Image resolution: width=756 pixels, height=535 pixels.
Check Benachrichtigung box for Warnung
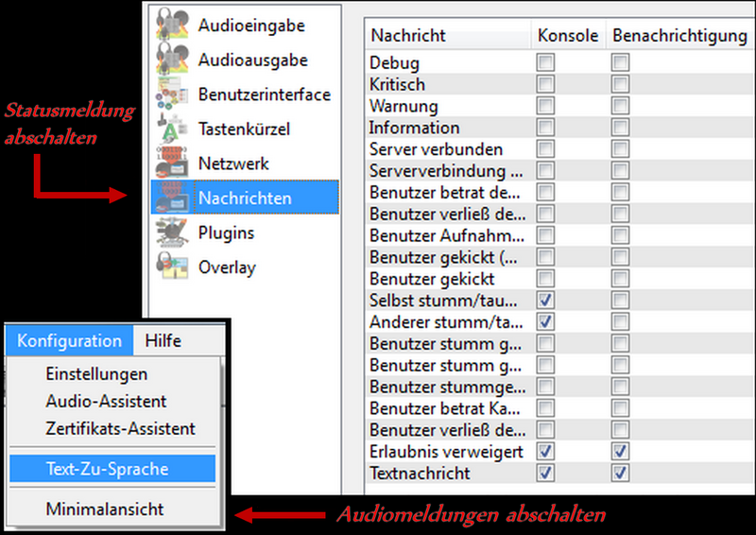[620, 106]
